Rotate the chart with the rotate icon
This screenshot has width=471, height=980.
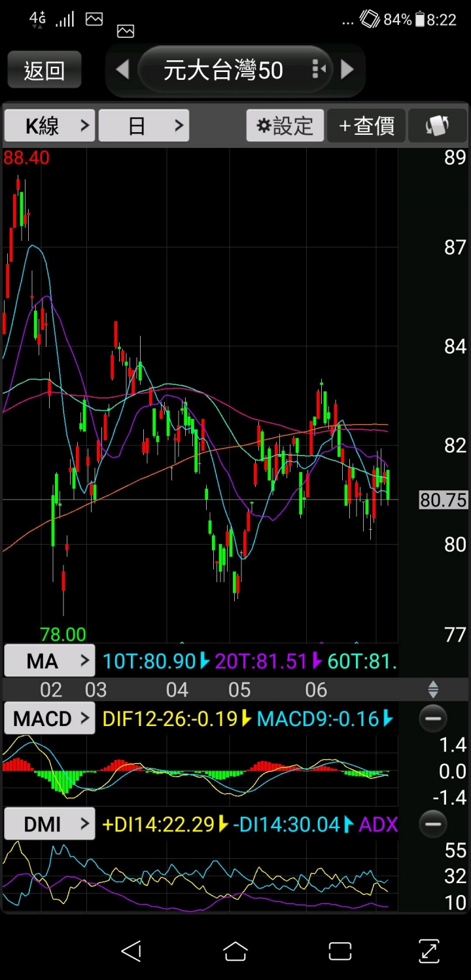pyautogui.click(x=437, y=125)
